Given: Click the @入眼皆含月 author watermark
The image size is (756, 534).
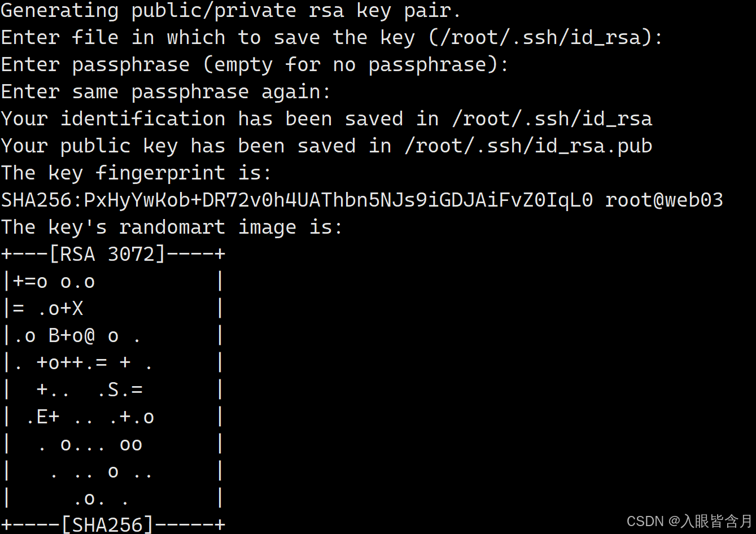Looking at the screenshot, I should pyautogui.click(x=711, y=521).
